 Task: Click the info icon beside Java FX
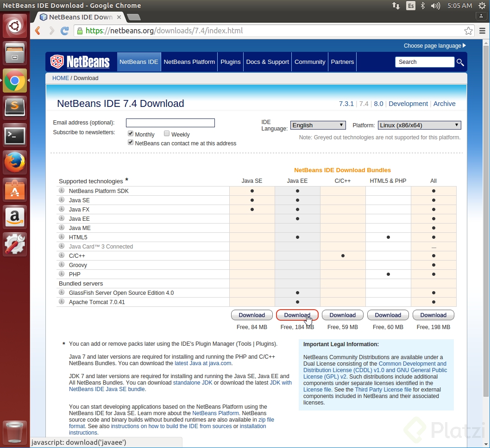coord(62,209)
